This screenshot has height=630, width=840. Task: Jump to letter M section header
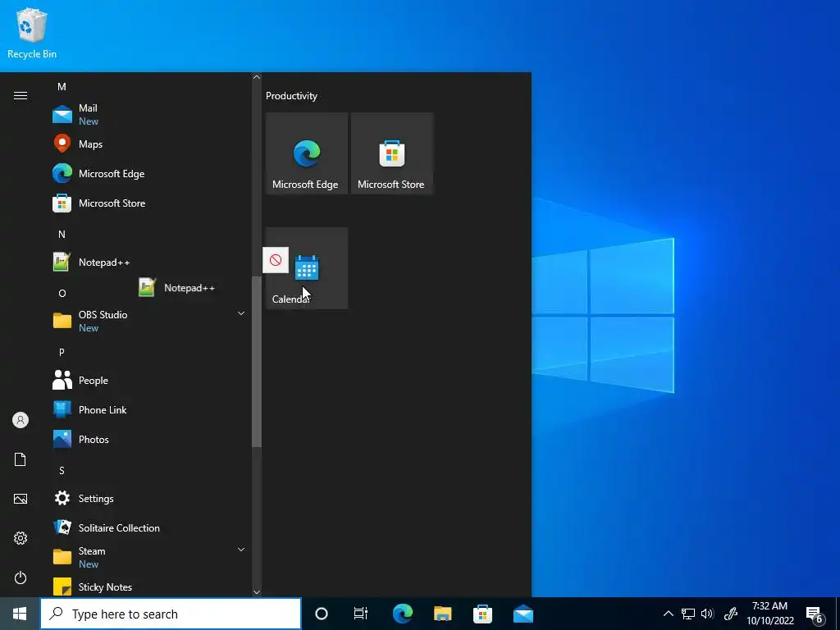pyautogui.click(x=62, y=87)
